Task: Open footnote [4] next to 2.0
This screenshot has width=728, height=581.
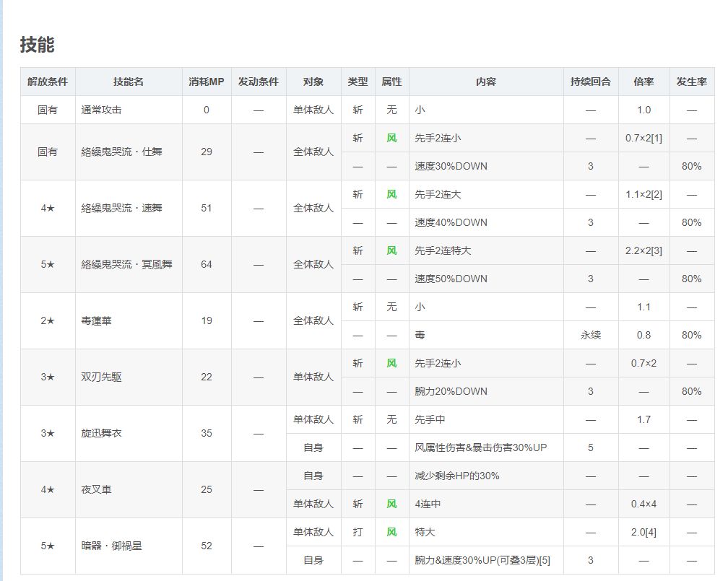Action: pos(651,532)
